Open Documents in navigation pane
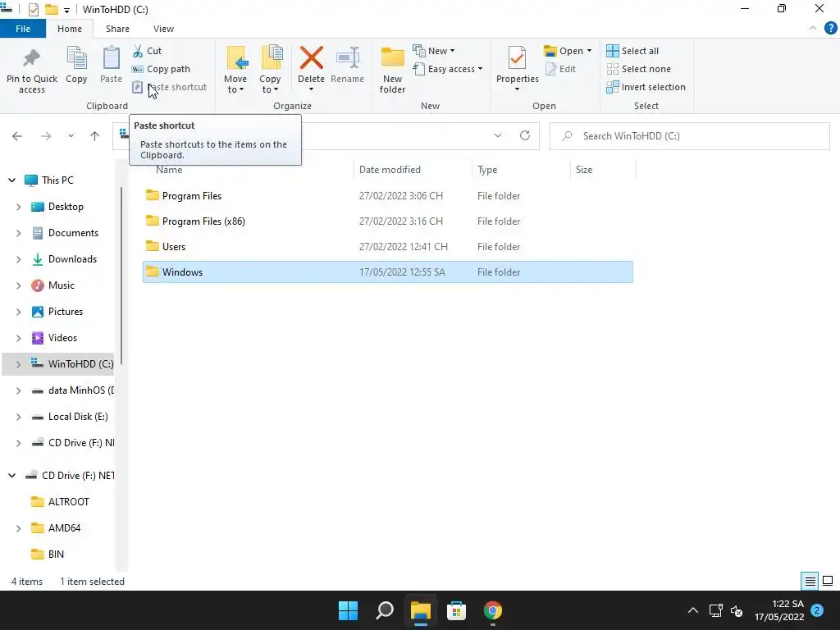Image resolution: width=840 pixels, height=630 pixels. point(73,233)
